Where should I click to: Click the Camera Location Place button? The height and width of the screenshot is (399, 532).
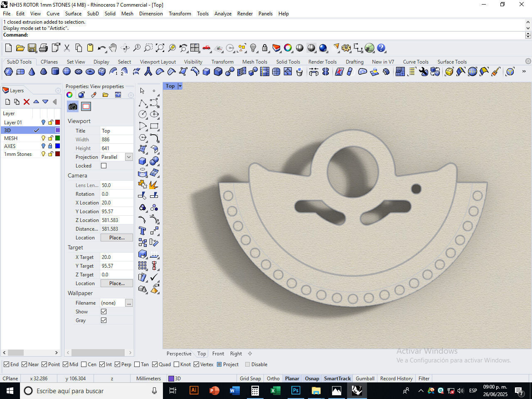point(117,238)
